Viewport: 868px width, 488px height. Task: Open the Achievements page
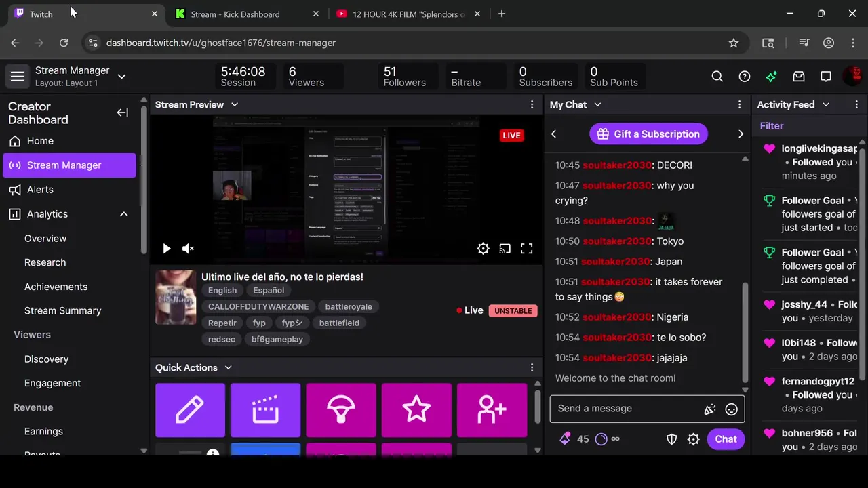point(56,287)
